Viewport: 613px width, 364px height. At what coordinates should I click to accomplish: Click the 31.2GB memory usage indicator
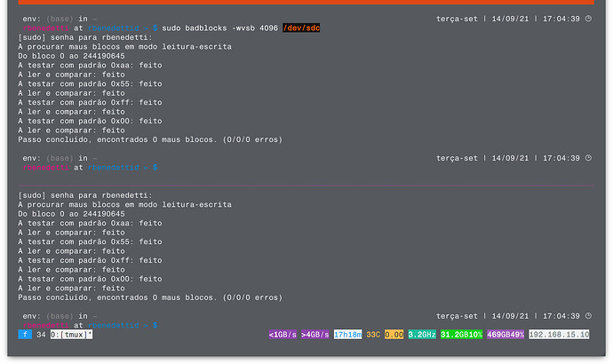(461, 335)
